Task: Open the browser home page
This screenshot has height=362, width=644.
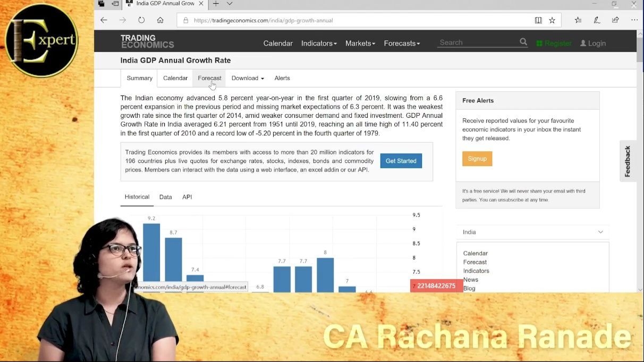Action: click(x=160, y=20)
